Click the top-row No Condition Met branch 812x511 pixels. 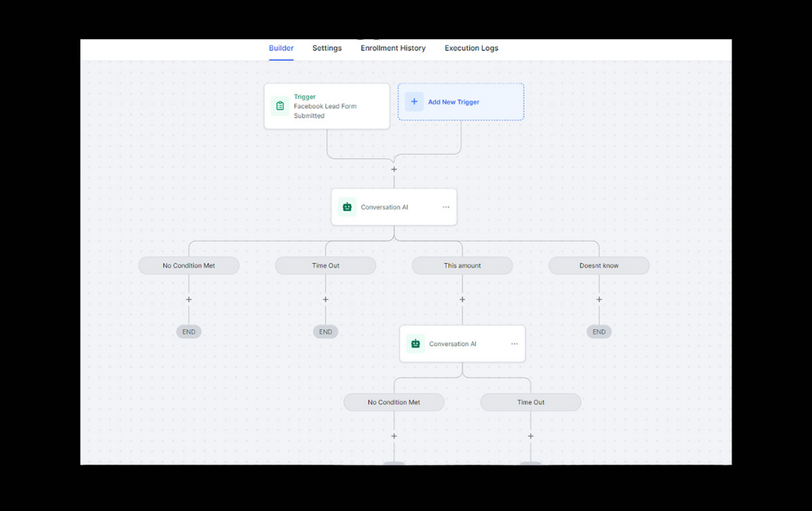(189, 265)
